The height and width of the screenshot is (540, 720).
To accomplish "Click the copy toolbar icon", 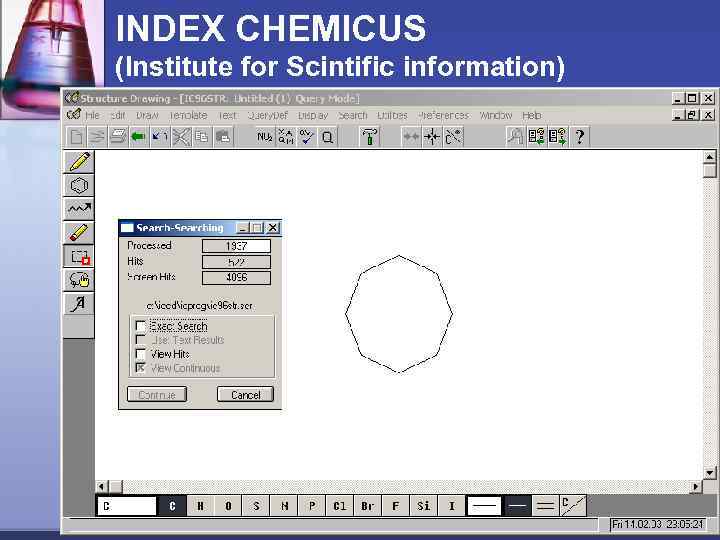I will [202, 137].
